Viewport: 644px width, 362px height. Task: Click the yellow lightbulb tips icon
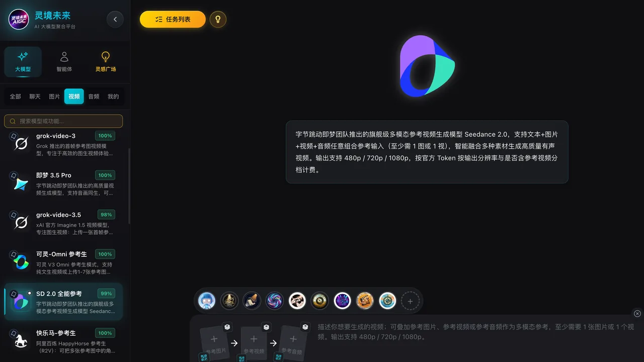click(x=218, y=19)
